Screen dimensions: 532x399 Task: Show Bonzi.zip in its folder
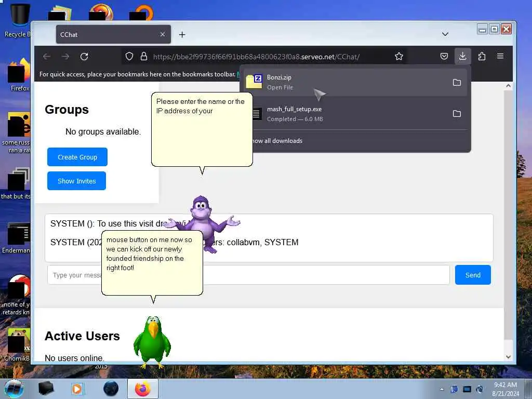click(457, 83)
